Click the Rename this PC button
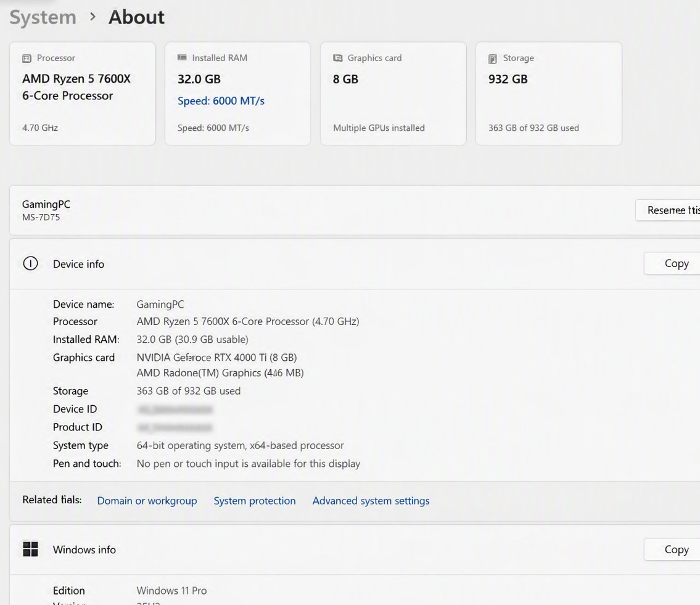Viewport: 700px width, 605px height. [668, 210]
